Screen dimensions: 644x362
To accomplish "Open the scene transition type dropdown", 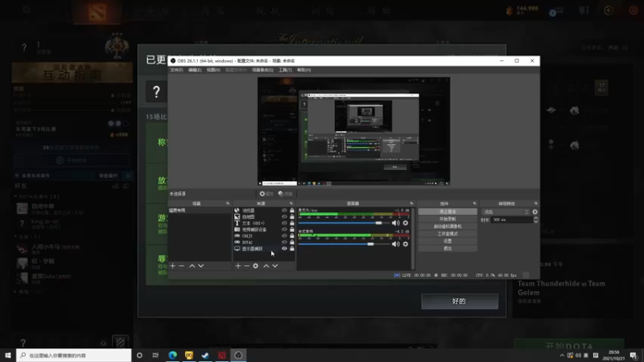I will (506, 212).
